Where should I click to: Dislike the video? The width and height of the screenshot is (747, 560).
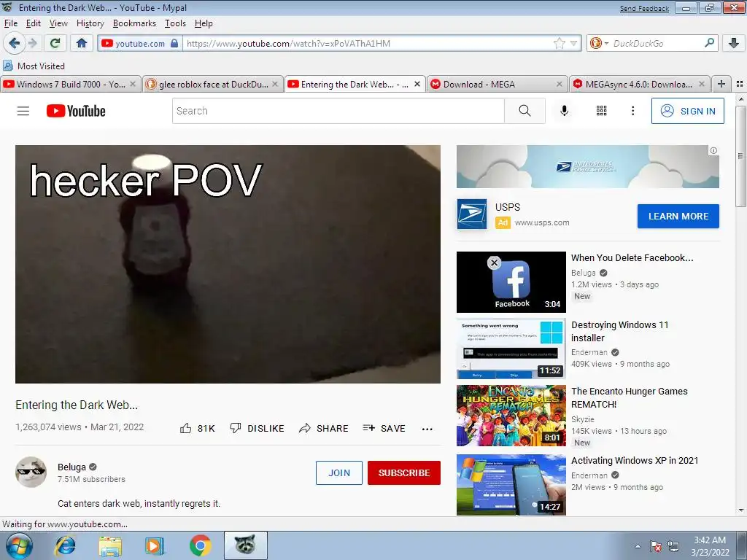pos(257,429)
